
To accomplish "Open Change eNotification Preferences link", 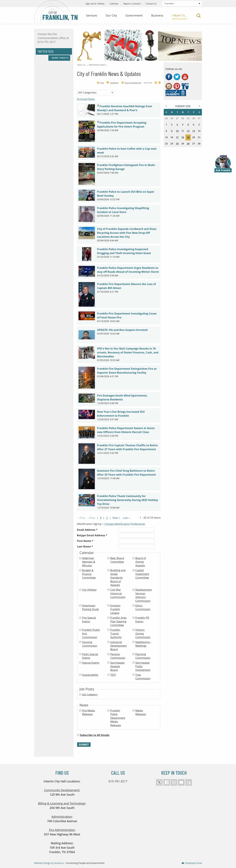I will (125, 524).
